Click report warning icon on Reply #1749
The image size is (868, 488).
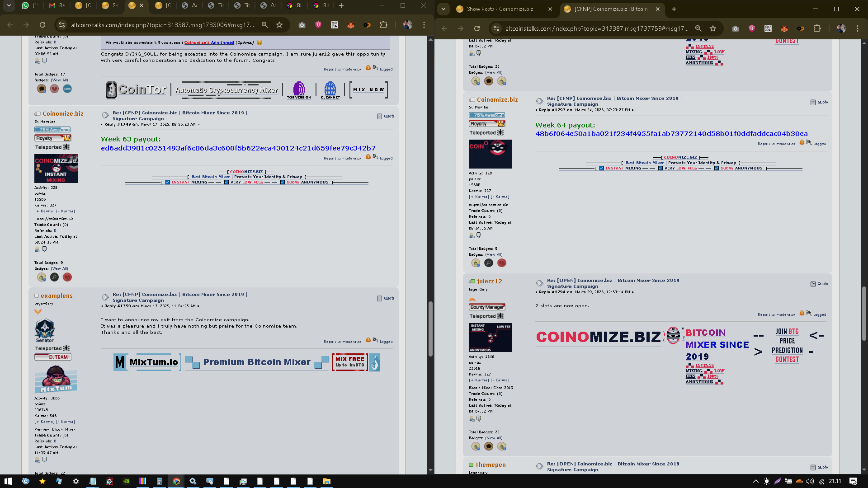(368, 157)
